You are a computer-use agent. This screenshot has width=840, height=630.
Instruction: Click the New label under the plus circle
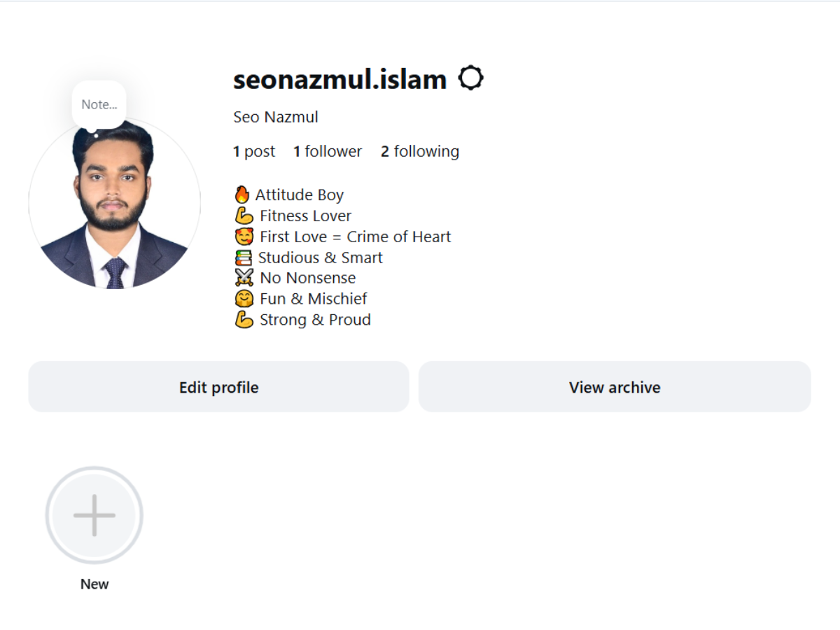(94, 583)
